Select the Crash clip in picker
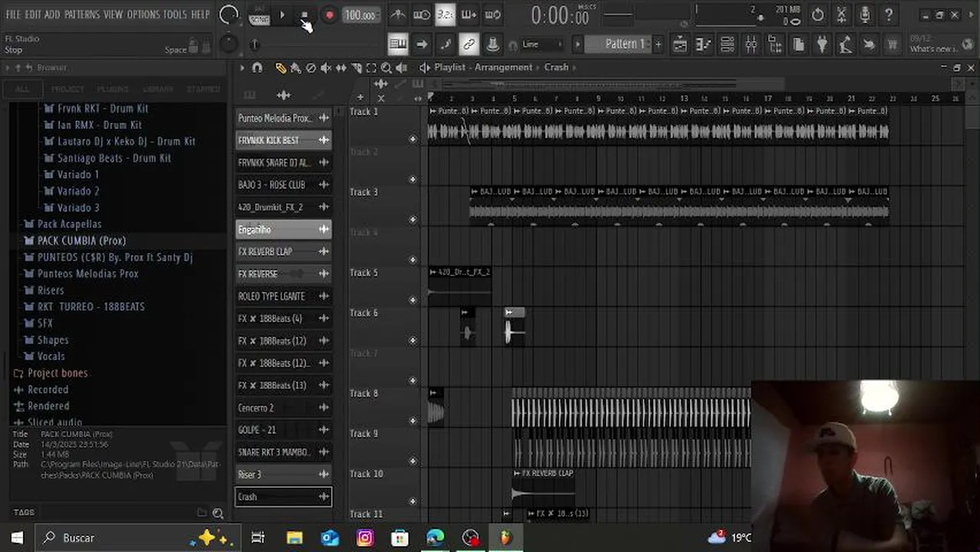 (283, 497)
